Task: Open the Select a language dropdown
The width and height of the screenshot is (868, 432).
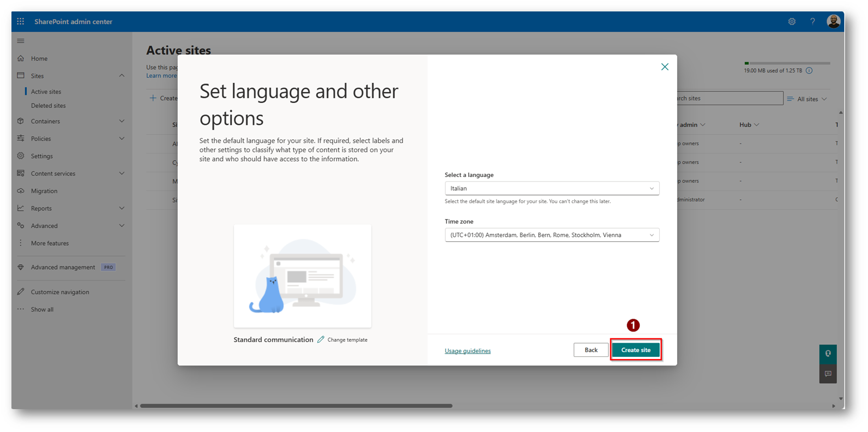Action: click(x=552, y=188)
